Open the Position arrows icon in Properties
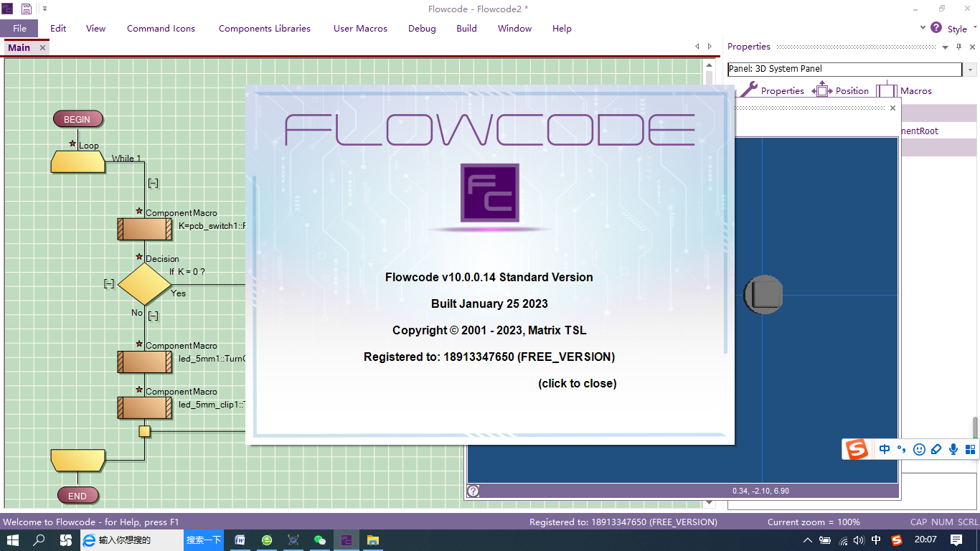This screenshot has height=551, width=980. click(822, 91)
